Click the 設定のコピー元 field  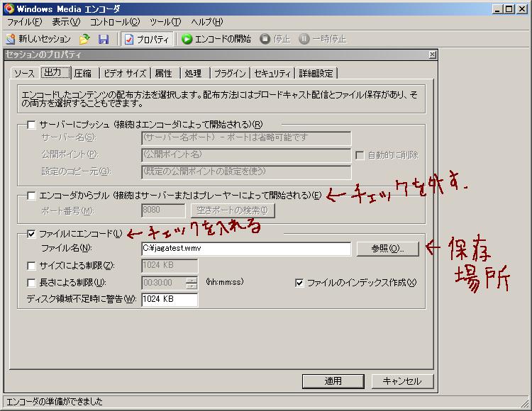point(246,172)
